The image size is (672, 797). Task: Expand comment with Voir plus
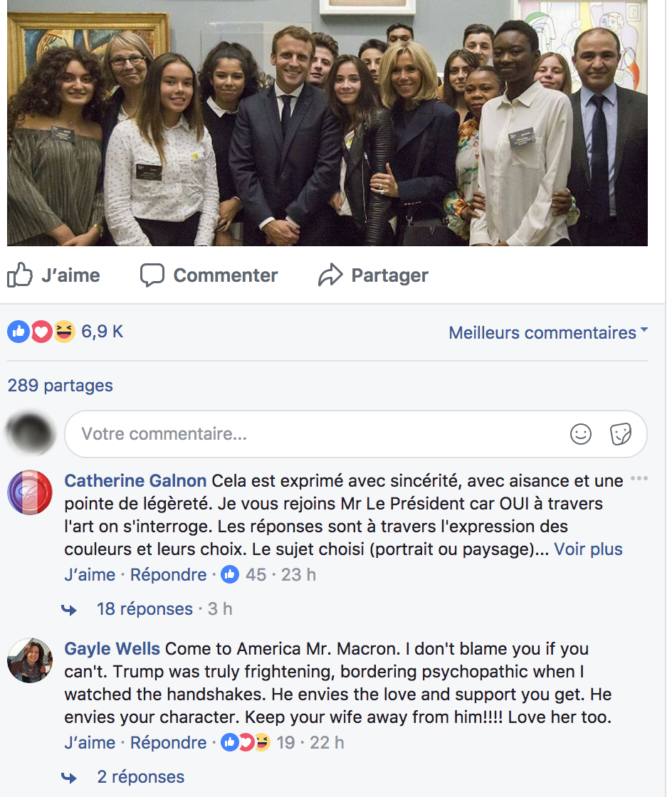click(x=588, y=549)
